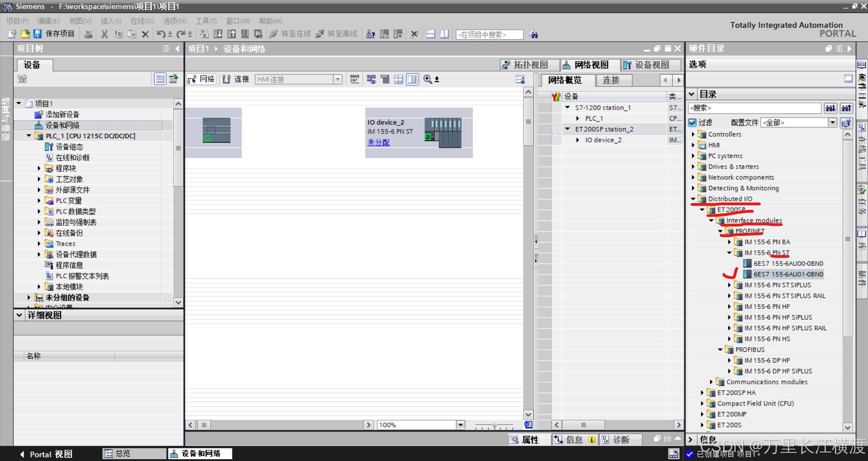This screenshot has height=461, width=868.
Task: Redo the last undone action
Action: tap(181, 34)
